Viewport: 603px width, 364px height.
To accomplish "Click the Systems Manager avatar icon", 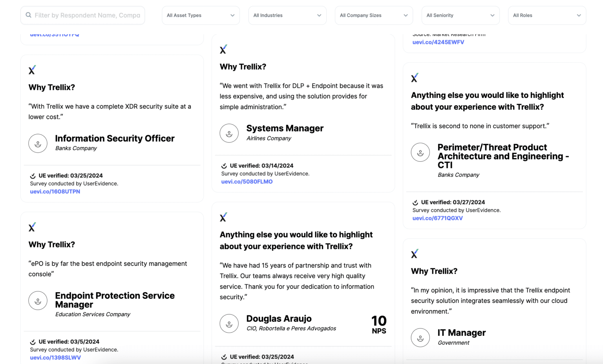I will click(229, 133).
